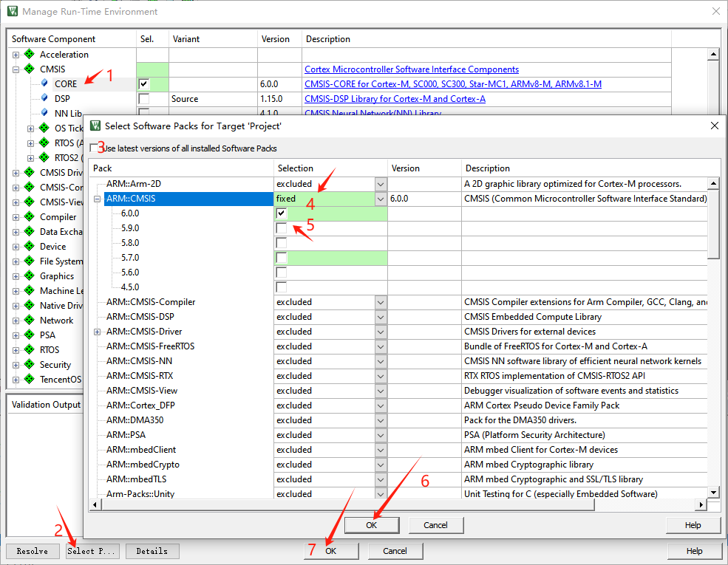Click the Network component diamond icon

[x=30, y=320]
